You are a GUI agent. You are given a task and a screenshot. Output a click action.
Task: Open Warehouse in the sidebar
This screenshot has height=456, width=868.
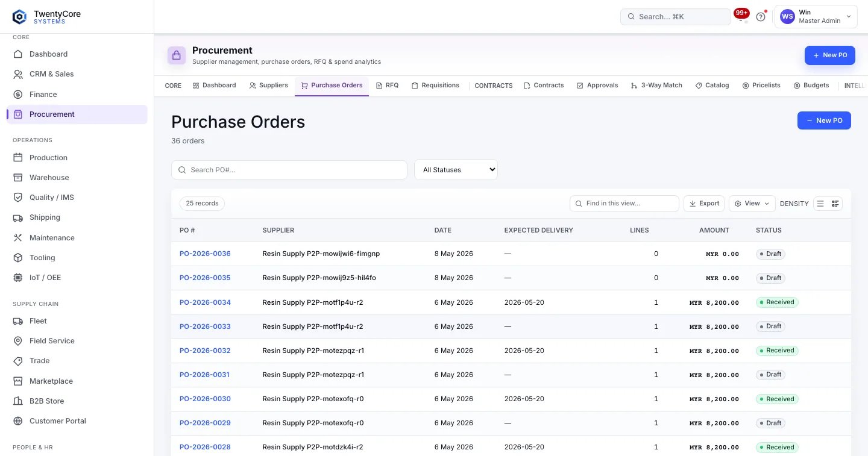click(x=77, y=178)
